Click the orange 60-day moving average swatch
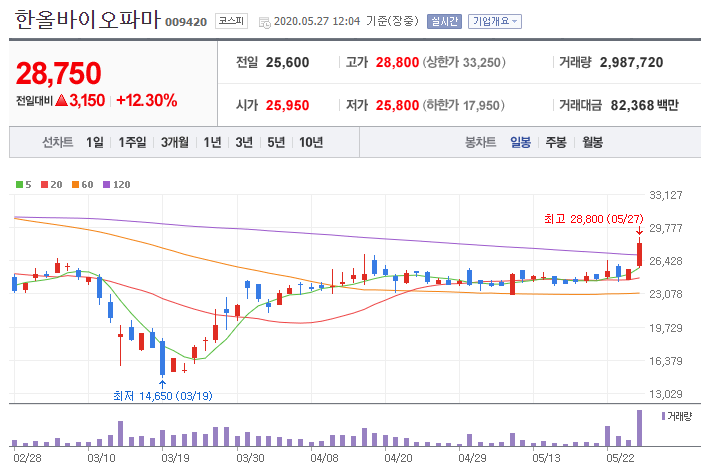This screenshot has width=701, height=475. point(76,184)
